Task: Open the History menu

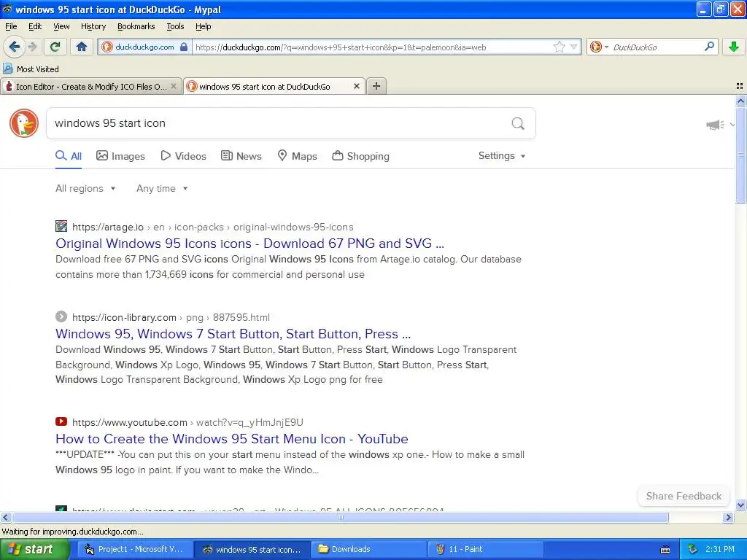Action: [x=93, y=26]
